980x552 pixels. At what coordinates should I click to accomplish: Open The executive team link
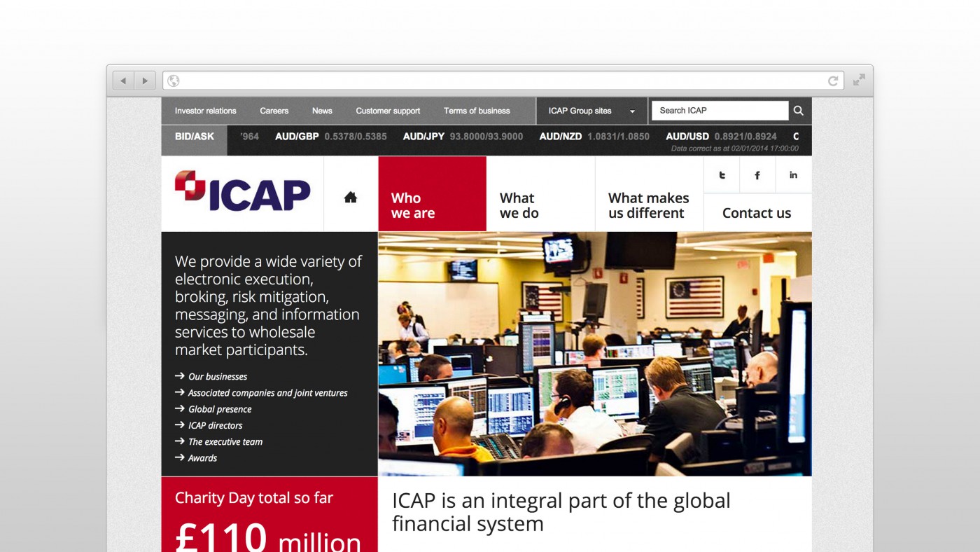tap(225, 441)
